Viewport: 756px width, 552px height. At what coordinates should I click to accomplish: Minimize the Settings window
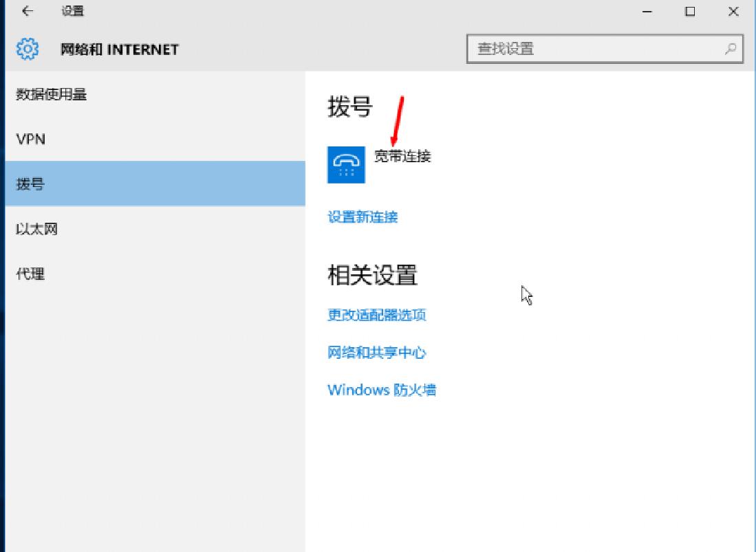pos(645,12)
